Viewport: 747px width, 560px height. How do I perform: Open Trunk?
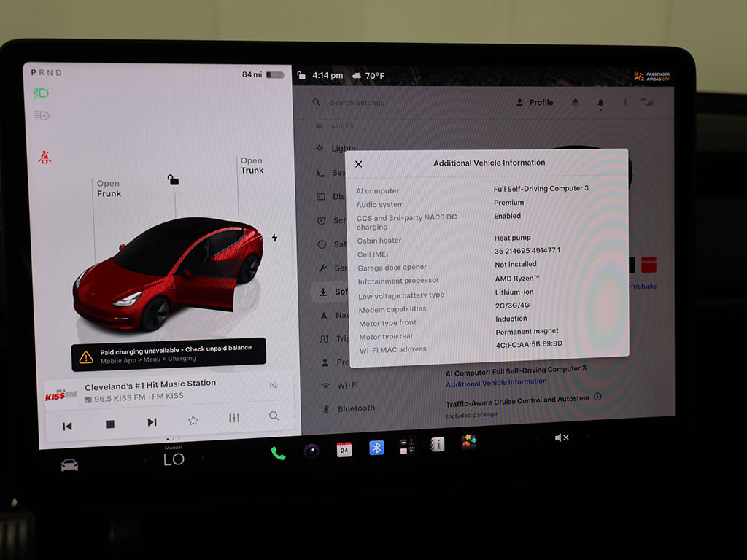252,166
